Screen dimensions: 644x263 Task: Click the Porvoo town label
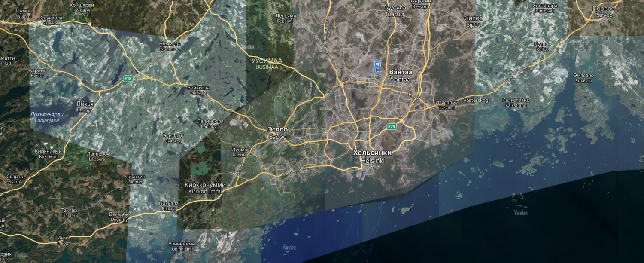(x=604, y=12)
